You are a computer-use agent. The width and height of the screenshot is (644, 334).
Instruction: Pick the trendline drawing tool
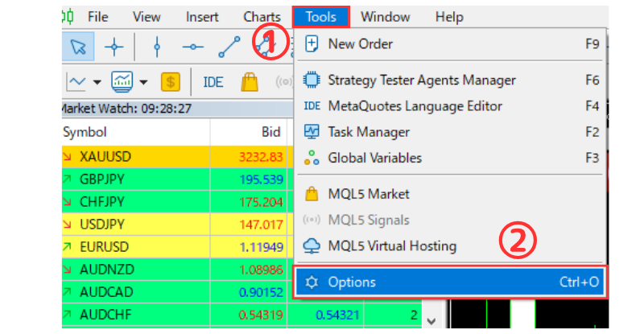(229, 47)
